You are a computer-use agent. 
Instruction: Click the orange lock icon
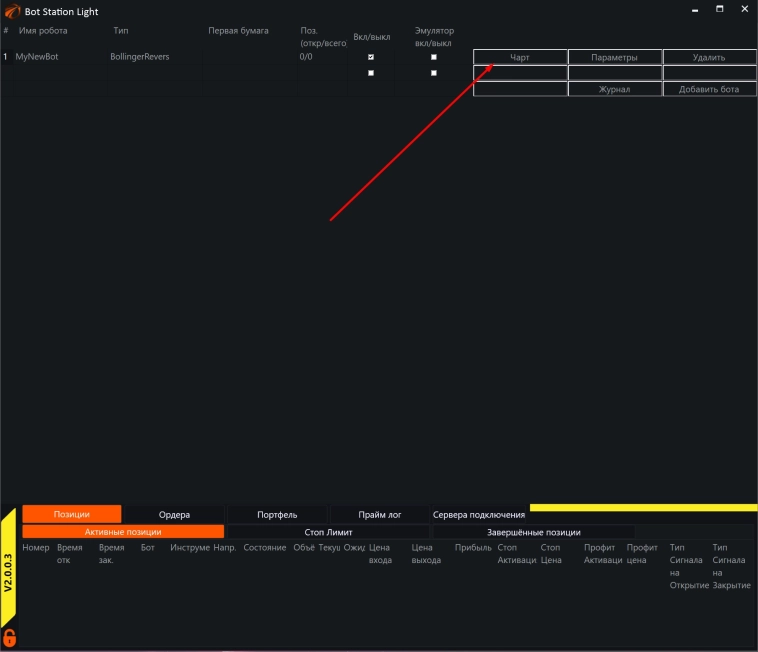[10, 637]
